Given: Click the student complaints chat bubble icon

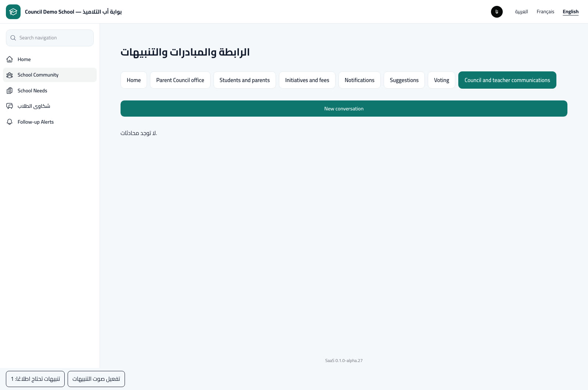Looking at the screenshot, I should pyautogui.click(x=10, y=106).
